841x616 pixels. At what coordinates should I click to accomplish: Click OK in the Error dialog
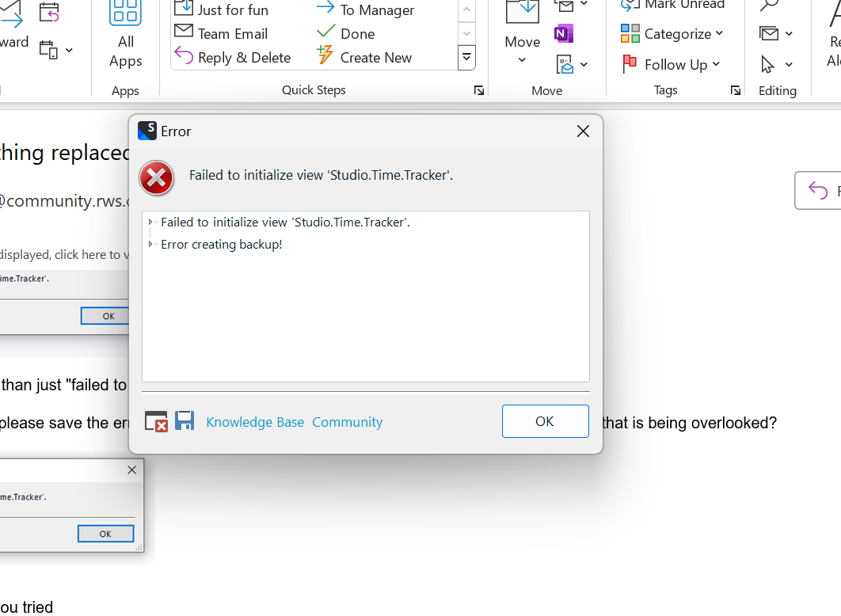point(545,421)
